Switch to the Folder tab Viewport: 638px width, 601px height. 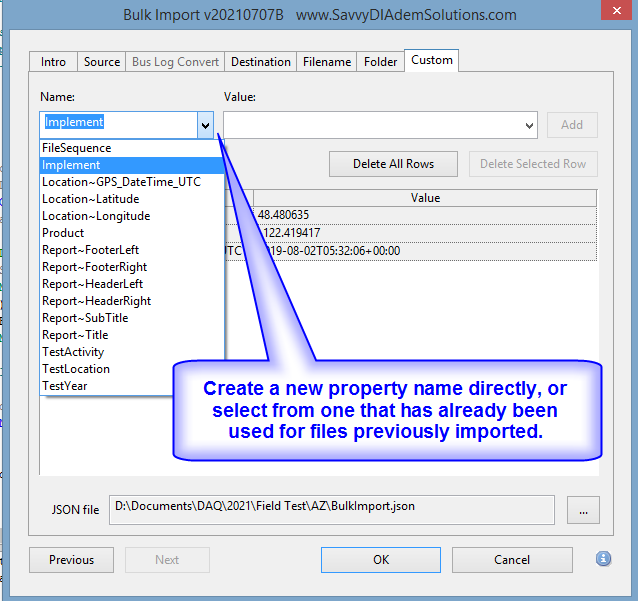pyautogui.click(x=380, y=62)
